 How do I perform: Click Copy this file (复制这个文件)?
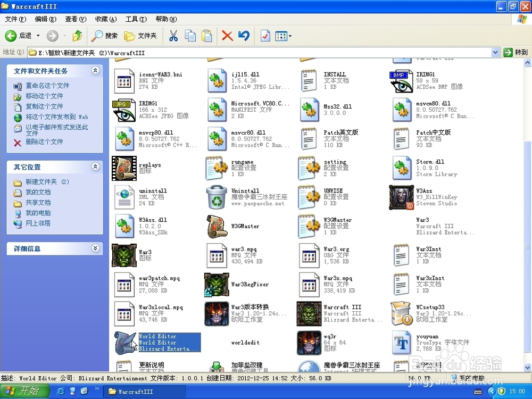(x=44, y=106)
